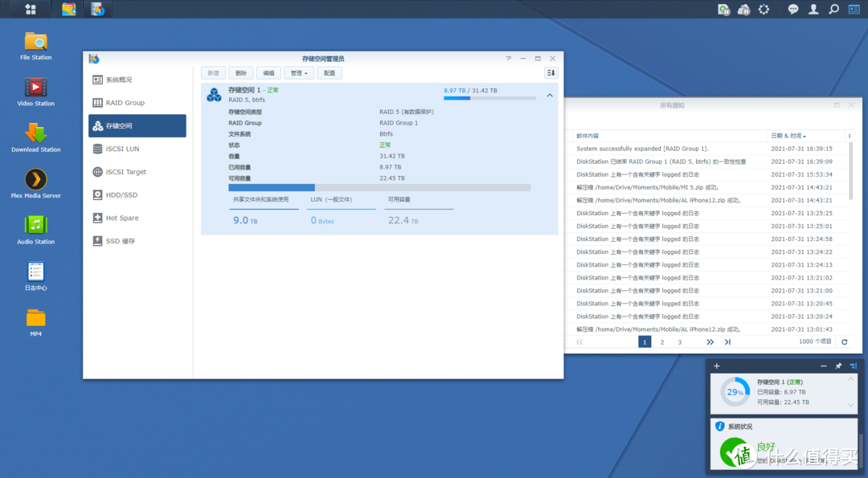
Task: Open Download Station desktop shortcut
Action: [x=36, y=137]
